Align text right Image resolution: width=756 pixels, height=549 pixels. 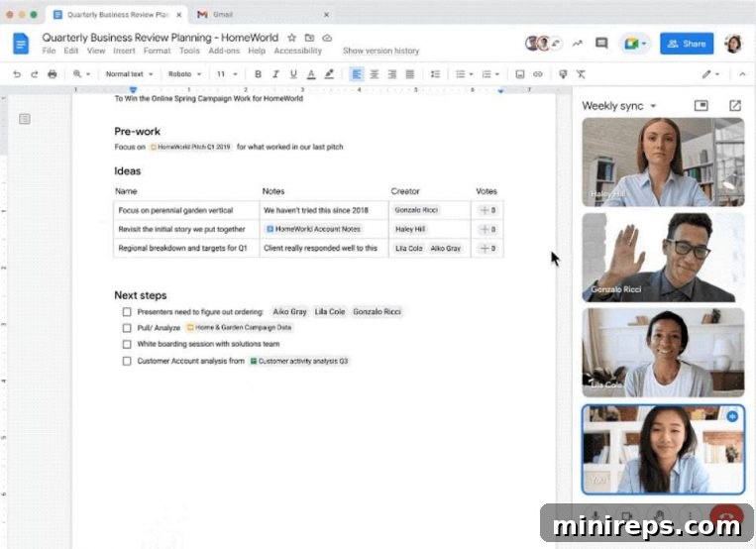[392, 73]
